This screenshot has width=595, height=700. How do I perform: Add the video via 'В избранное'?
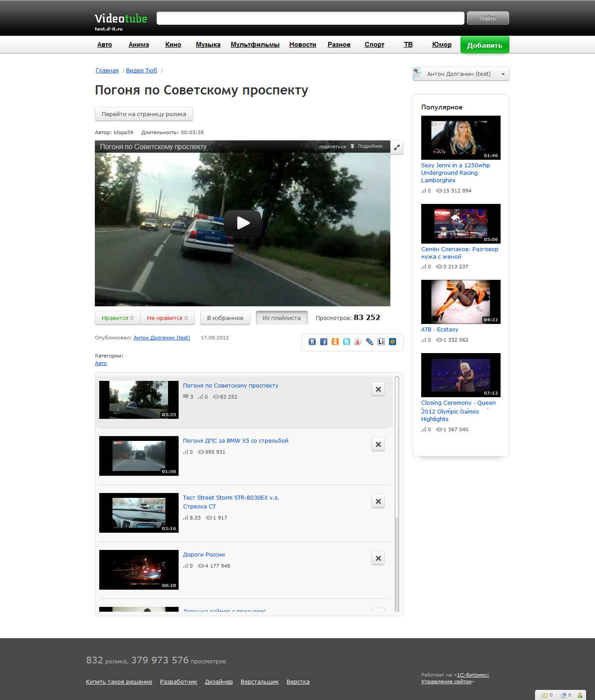[x=225, y=318]
